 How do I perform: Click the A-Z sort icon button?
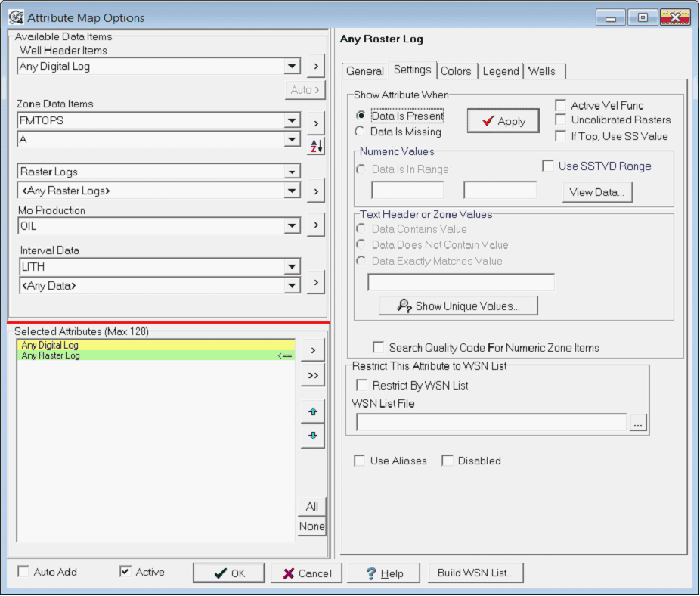click(315, 147)
